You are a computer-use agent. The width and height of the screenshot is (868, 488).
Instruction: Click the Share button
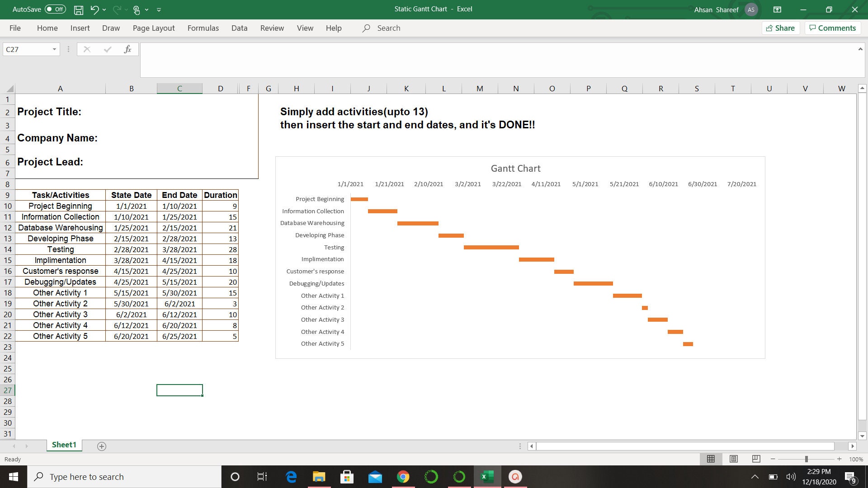[780, 28]
